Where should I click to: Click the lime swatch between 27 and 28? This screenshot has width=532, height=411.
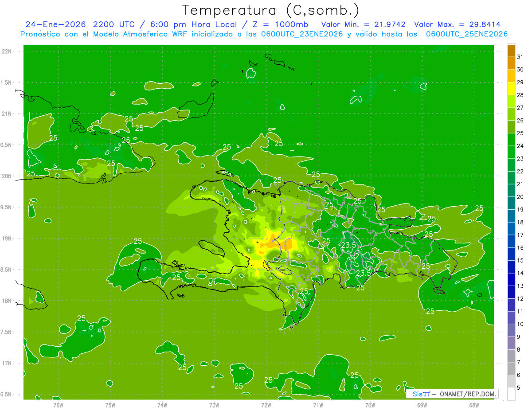(x=511, y=101)
